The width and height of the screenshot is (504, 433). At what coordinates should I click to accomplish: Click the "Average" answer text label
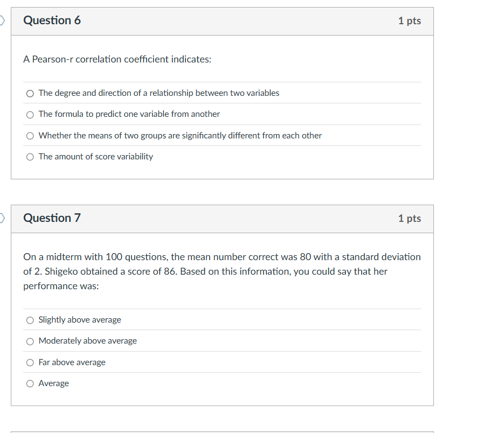[54, 383]
